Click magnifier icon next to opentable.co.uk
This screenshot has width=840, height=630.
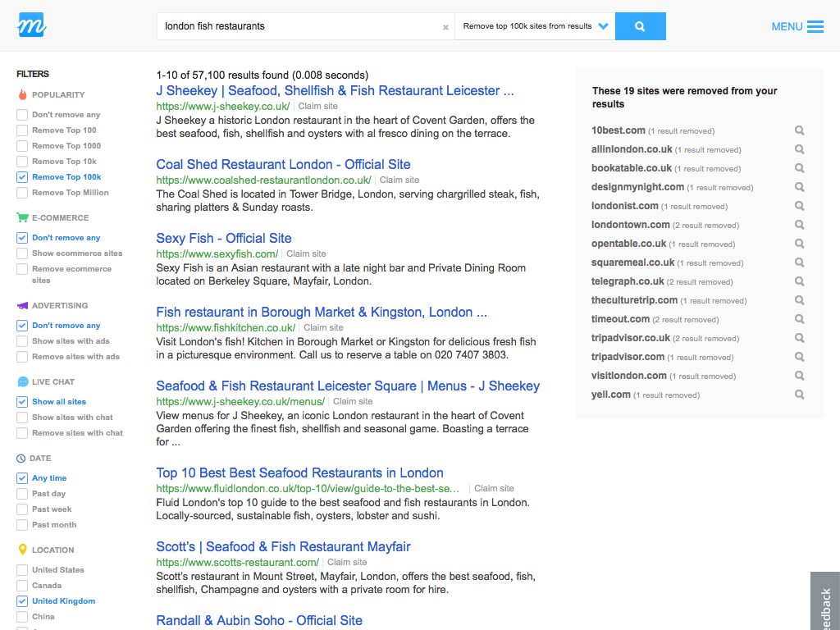799,243
